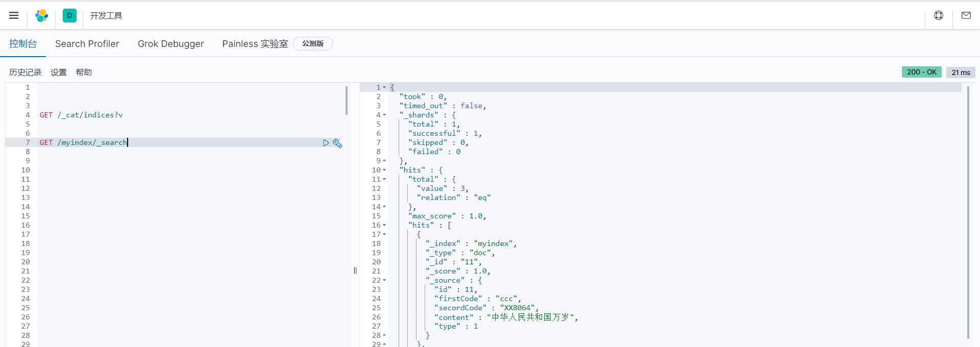The image size is (980, 347).
Task: Open the newsfeed mail icon
Action: click(966, 15)
